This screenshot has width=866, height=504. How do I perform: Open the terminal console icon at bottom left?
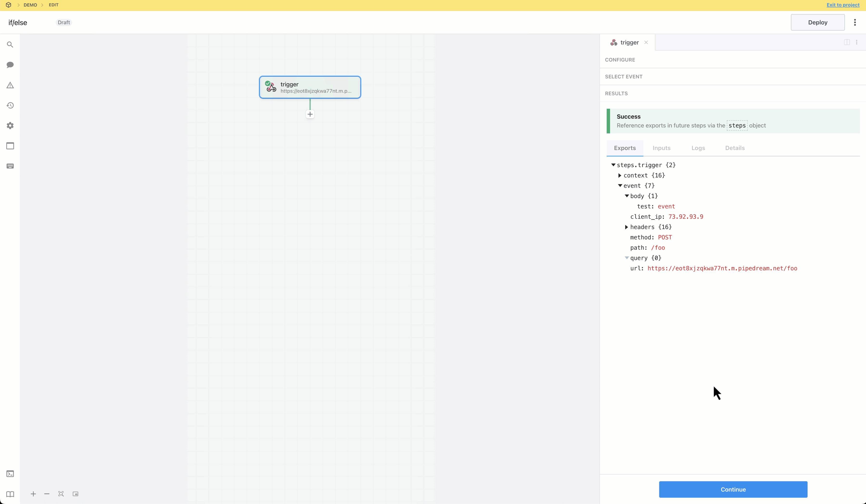(x=10, y=474)
